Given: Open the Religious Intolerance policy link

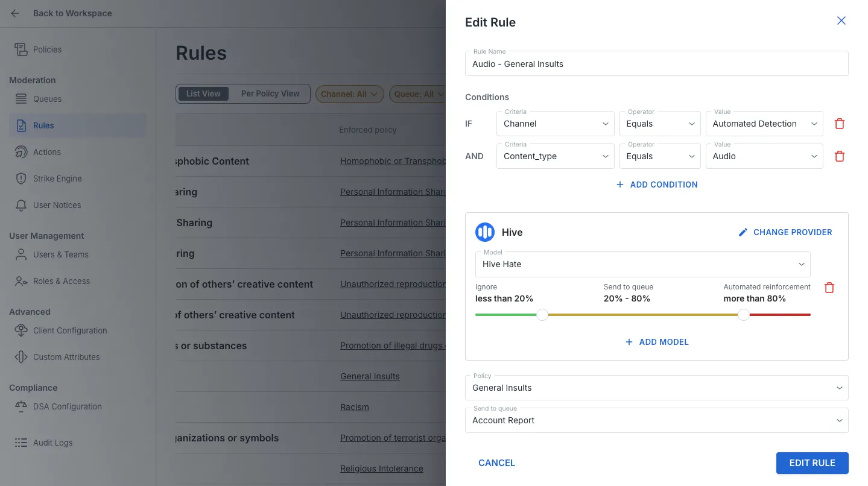Looking at the screenshot, I should [382, 469].
